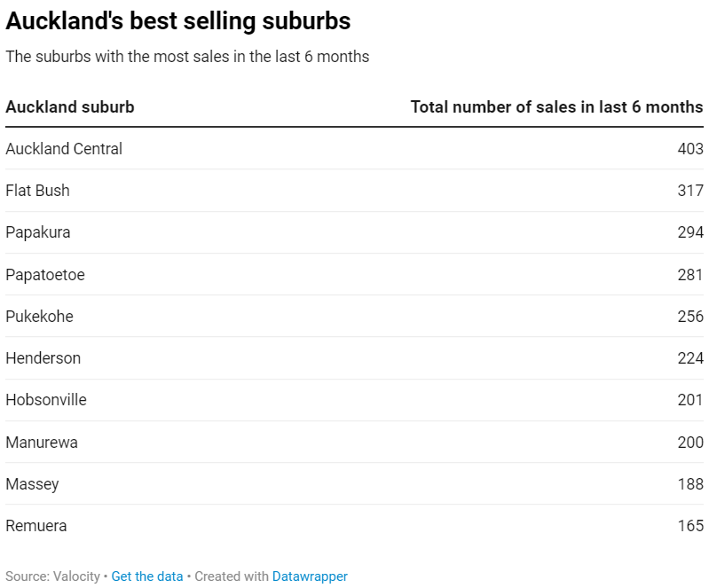Follow the Datawrapper link
Screen dimensions: 709x588
click(310, 576)
